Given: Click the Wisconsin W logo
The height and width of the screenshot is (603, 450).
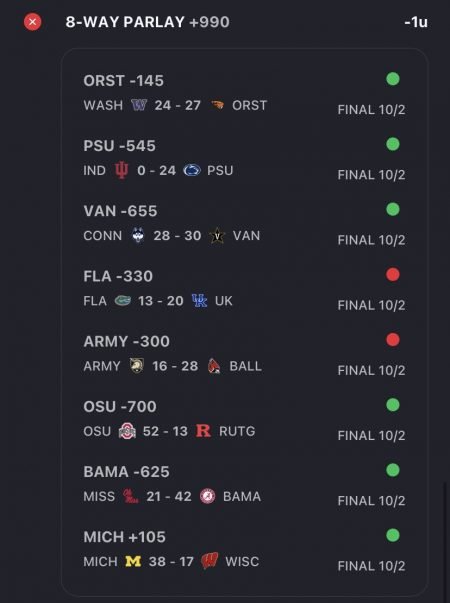Looking at the screenshot, I should click(x=210, y=561).
